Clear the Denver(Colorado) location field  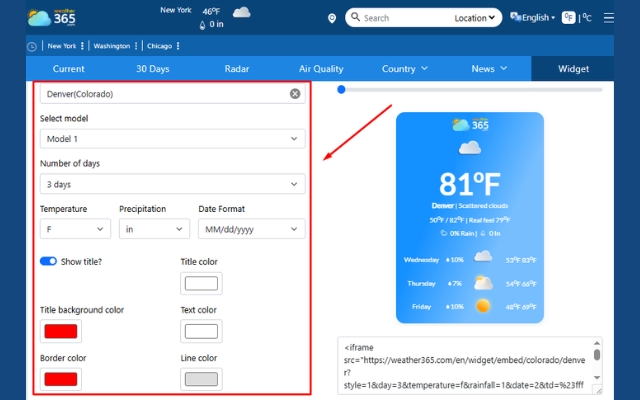[295, 94]
